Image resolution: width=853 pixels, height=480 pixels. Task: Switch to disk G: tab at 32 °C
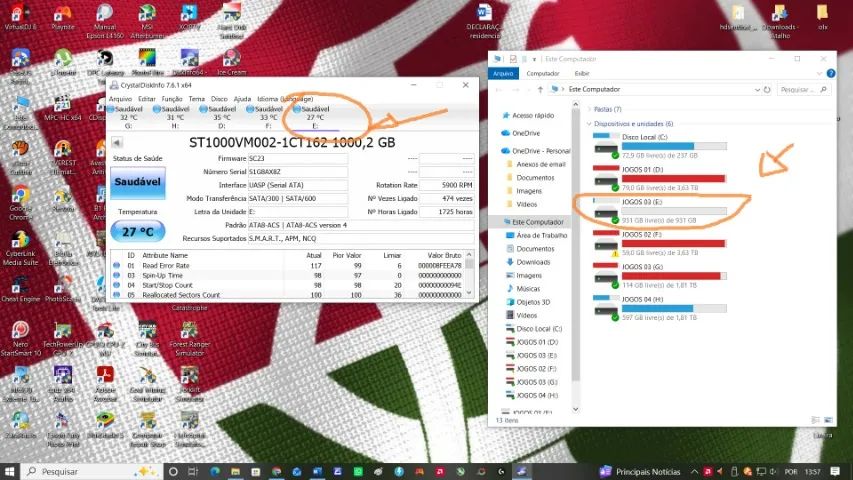tap(128, 117)
